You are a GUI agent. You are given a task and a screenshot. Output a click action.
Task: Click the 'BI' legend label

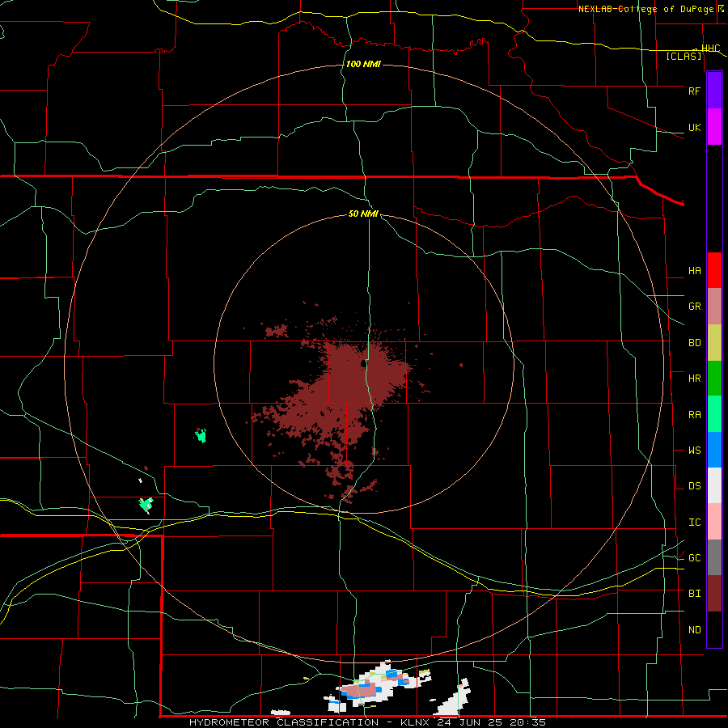694,594
